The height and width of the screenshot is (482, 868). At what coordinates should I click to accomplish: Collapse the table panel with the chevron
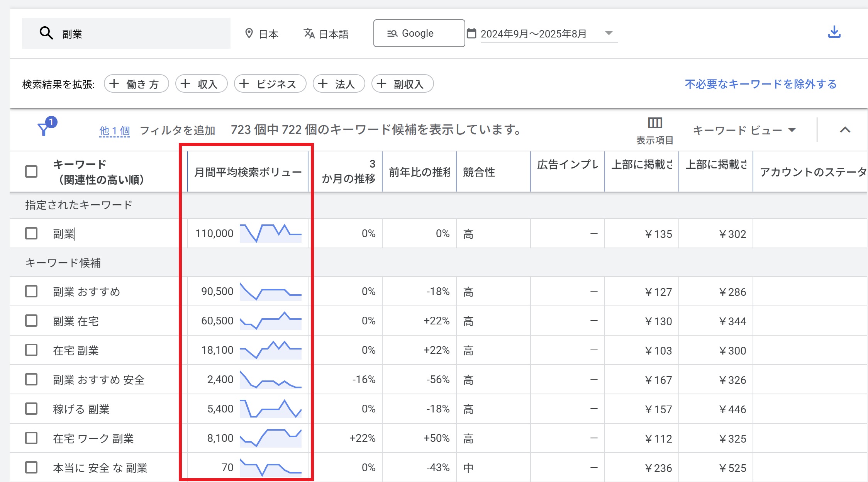(x=845, y=130)
